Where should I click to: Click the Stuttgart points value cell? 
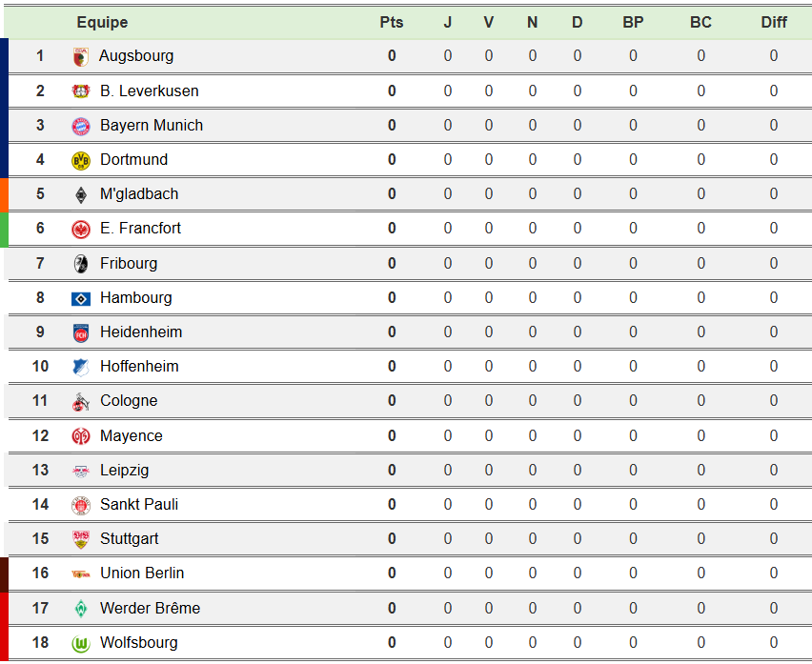pyautogui.click(x=392, y=539)
